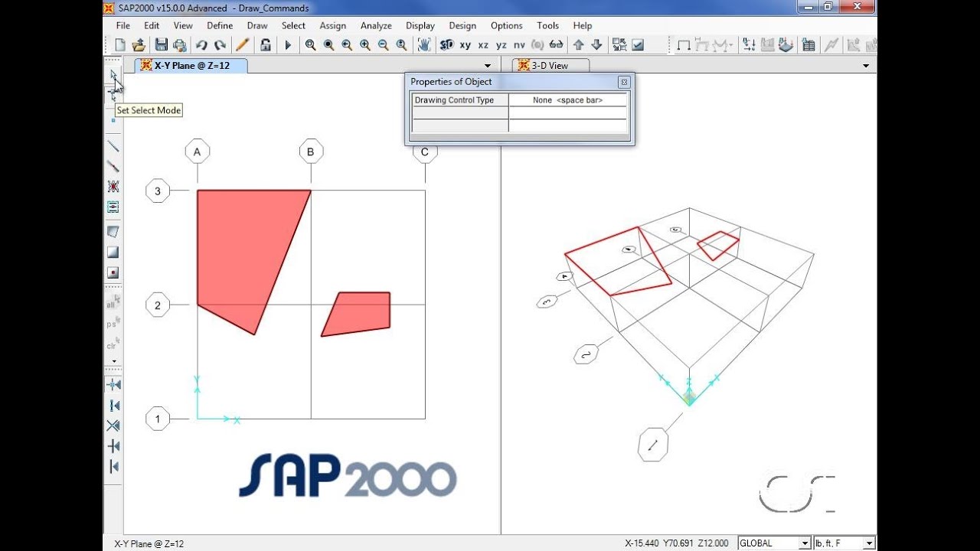The image size is (980, 551).
Task: Select the Rubber Band Zoom tool
Action: pyautogui.click(x=310, y=45)
